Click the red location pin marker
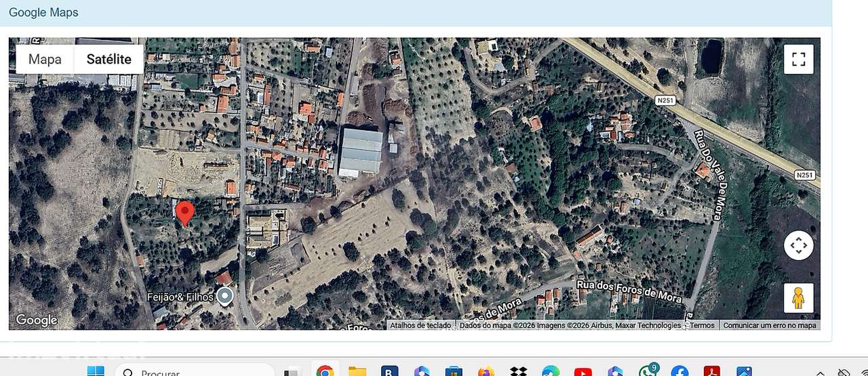This screenshot has height=376, width=868. pos(184,213)
